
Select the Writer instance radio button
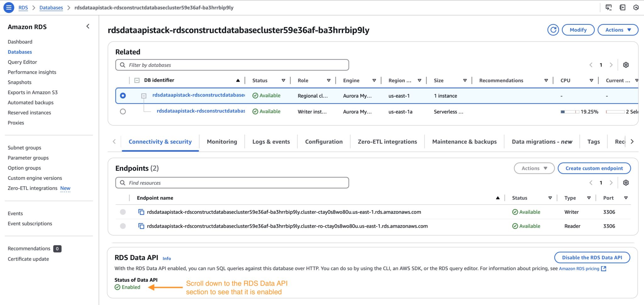[123, 111]
